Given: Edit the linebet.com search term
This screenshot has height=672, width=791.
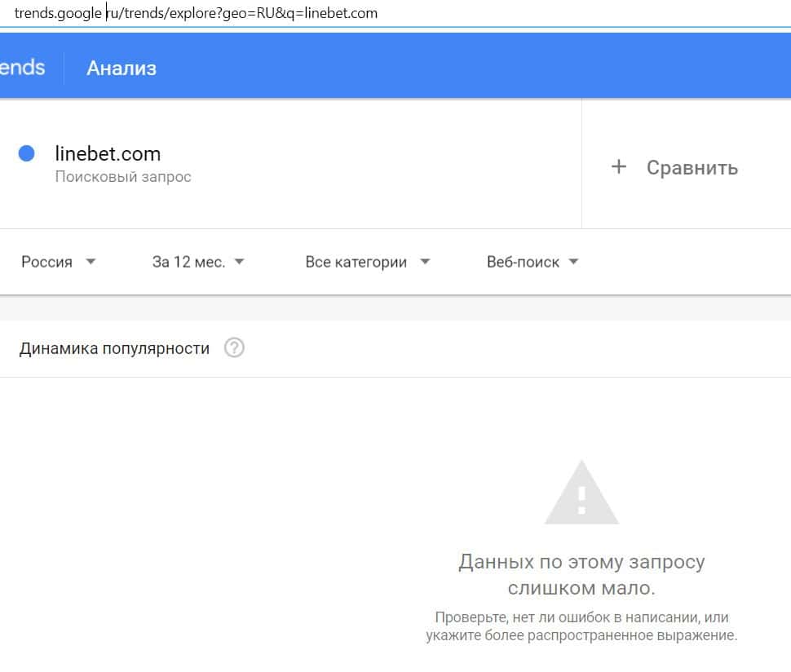Looking at the screenshot, I should pos(108,153).
